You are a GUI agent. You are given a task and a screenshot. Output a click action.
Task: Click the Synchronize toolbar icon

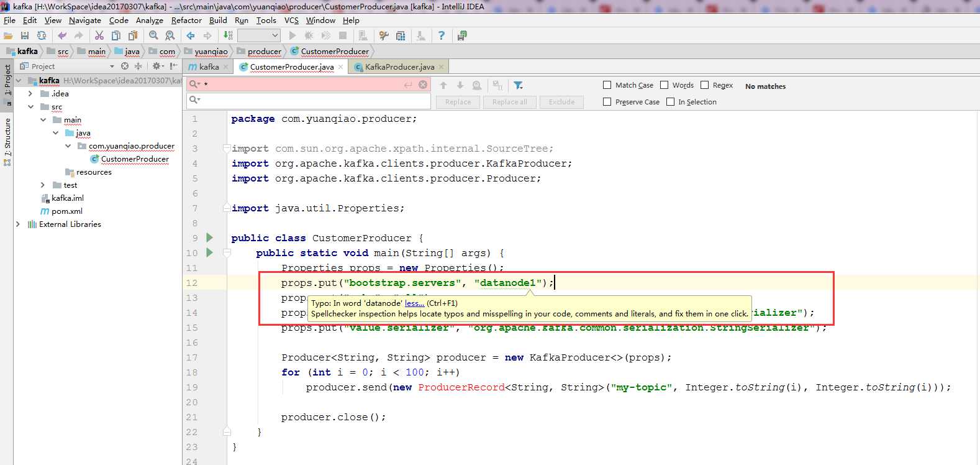[42, 36]
